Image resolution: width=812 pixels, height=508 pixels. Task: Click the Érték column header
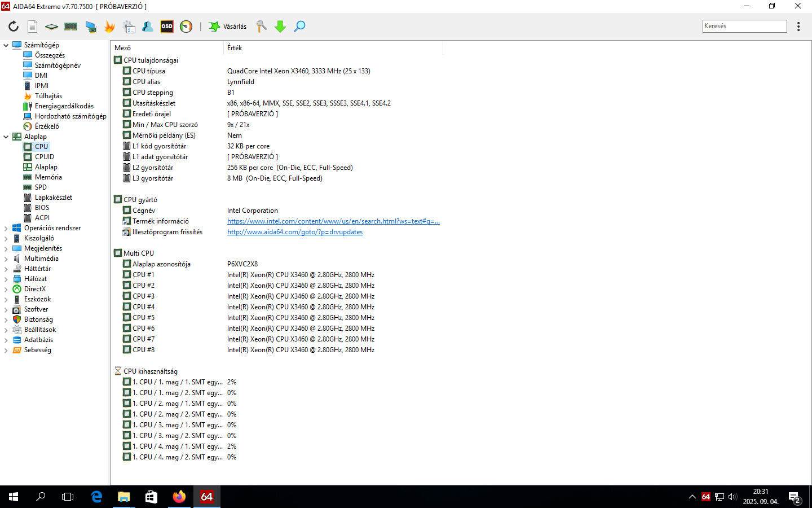[x=333, y=48]
